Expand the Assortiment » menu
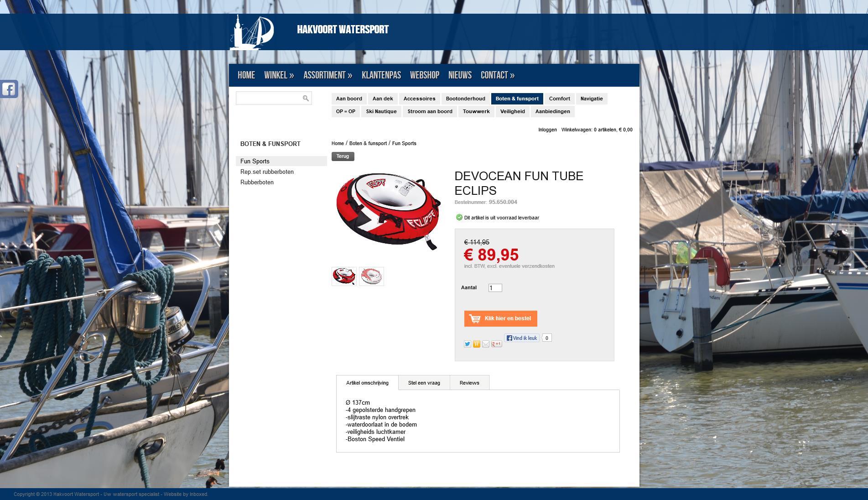 pyautogui.click(x=328, y=75)
